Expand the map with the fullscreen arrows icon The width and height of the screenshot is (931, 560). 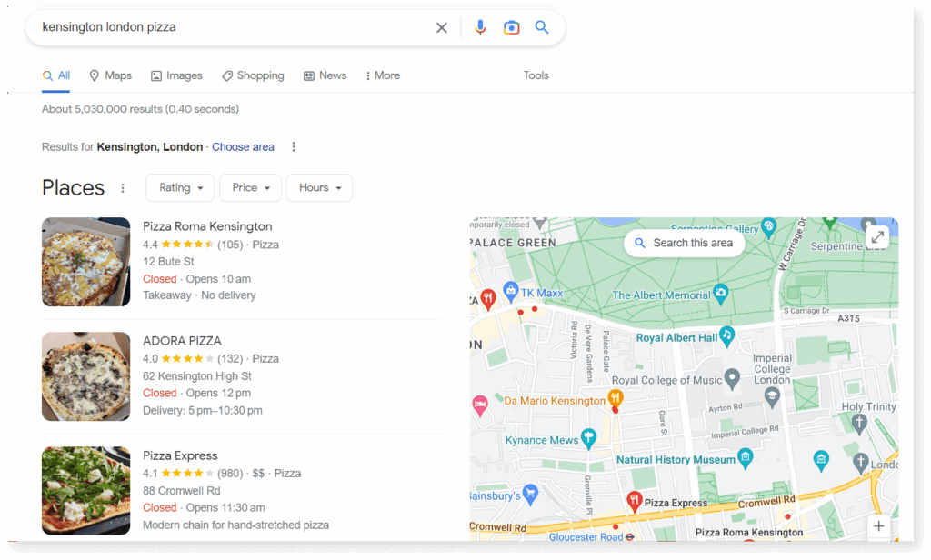tap(876, 235)
